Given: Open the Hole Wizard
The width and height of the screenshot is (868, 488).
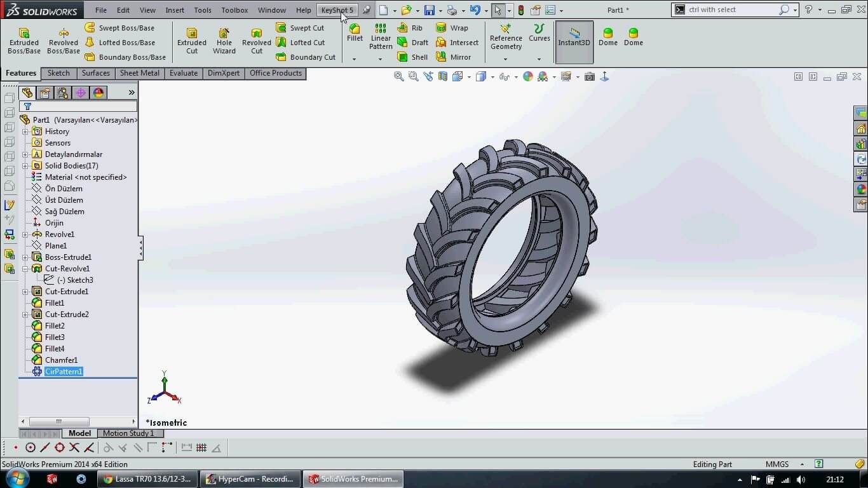Looking at the screenshot, I should tap(224, 41).
